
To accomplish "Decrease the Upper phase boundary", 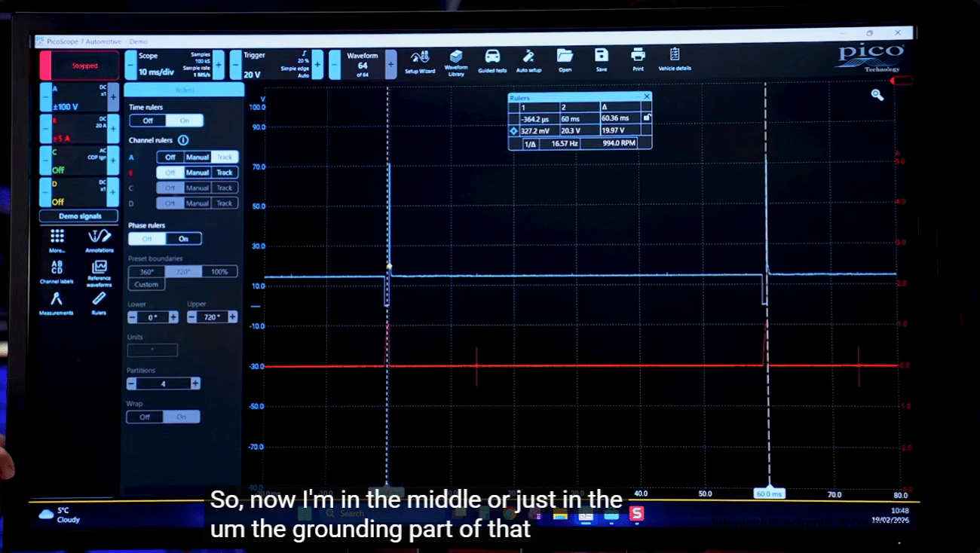I will 191,317.
